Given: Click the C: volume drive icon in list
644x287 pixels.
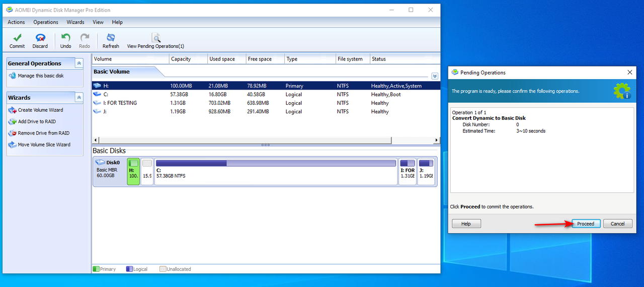Looking at the screenshot, I should point(97,94).
